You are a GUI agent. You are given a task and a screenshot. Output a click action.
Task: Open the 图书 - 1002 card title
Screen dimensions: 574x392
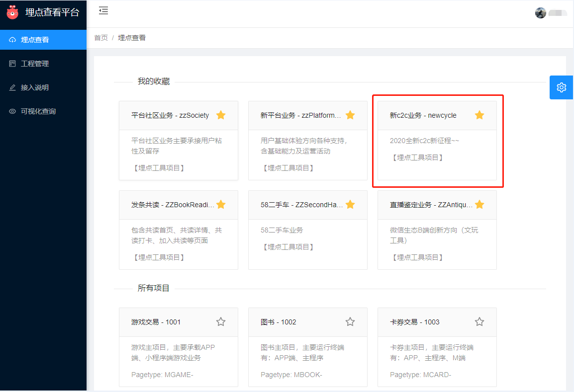278,322
